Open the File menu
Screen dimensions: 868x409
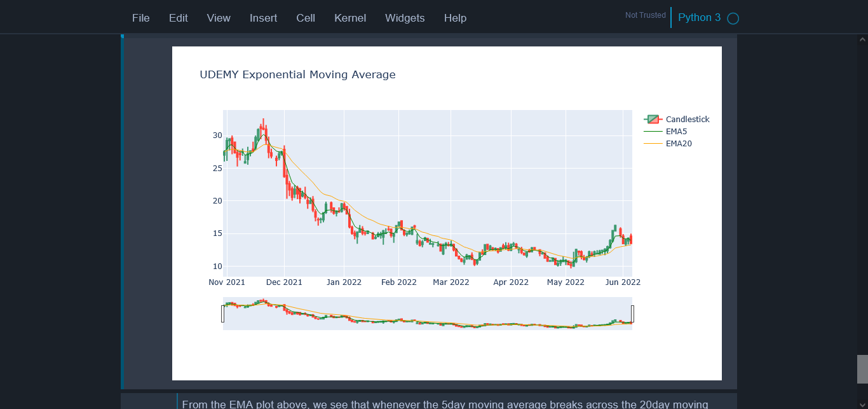[x=141, y=18]
